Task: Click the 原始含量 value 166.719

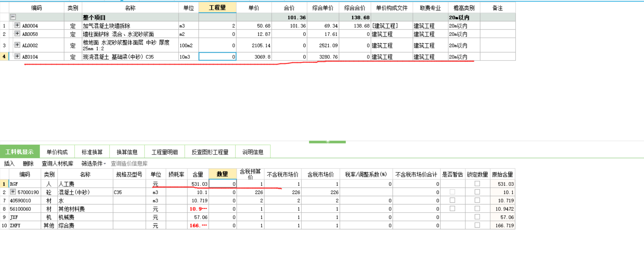Action: pyautogui.click(x=502, y=225)
